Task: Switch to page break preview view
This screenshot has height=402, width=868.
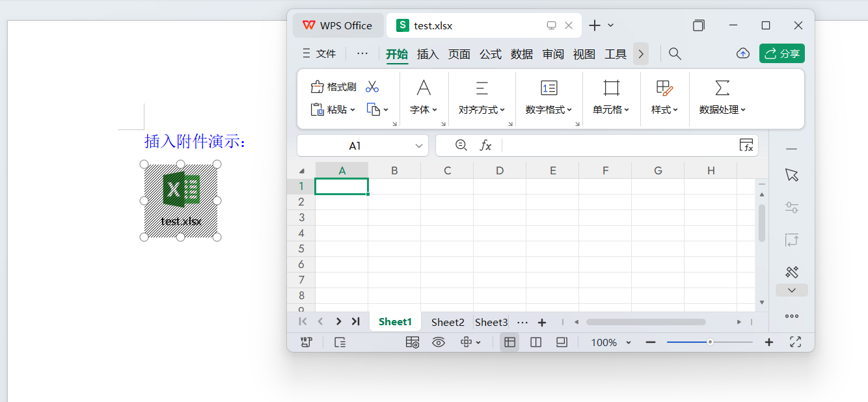Action: pyautogui.click(x=536, y=342)
